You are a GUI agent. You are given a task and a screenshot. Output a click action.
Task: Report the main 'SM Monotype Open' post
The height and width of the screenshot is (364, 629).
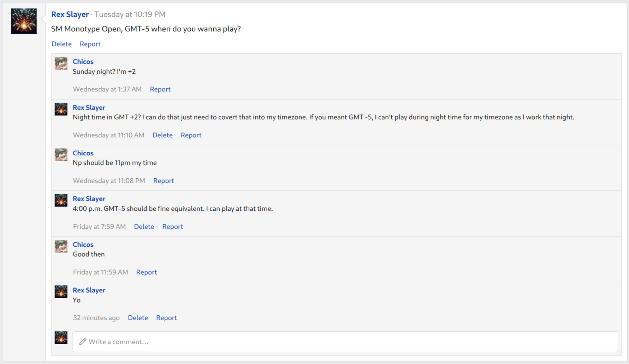90,44
